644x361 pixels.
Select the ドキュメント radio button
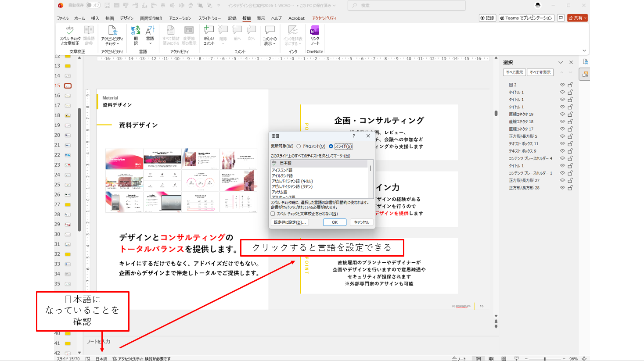(299, 147)
